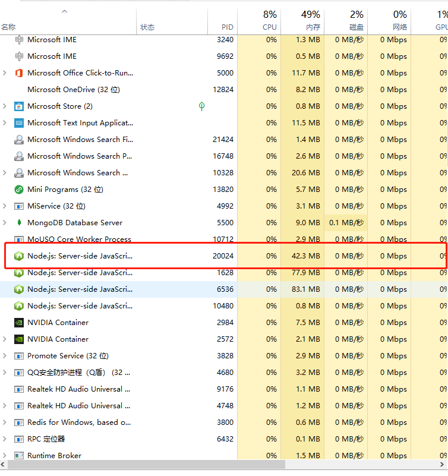Image resolution: width=448 pixels, height=476 pixels.
Task: Click the Promote Service process icon
Action: click(x=19, y=356)
